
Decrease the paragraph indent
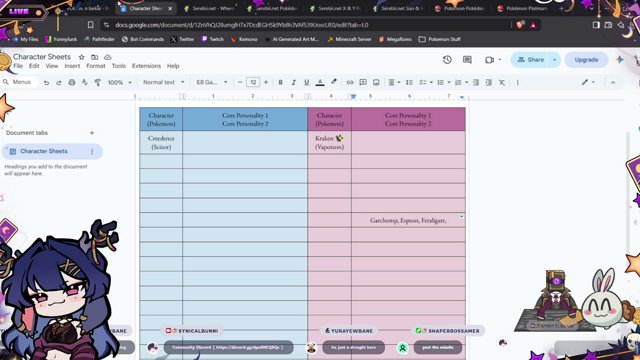point(476,82)
